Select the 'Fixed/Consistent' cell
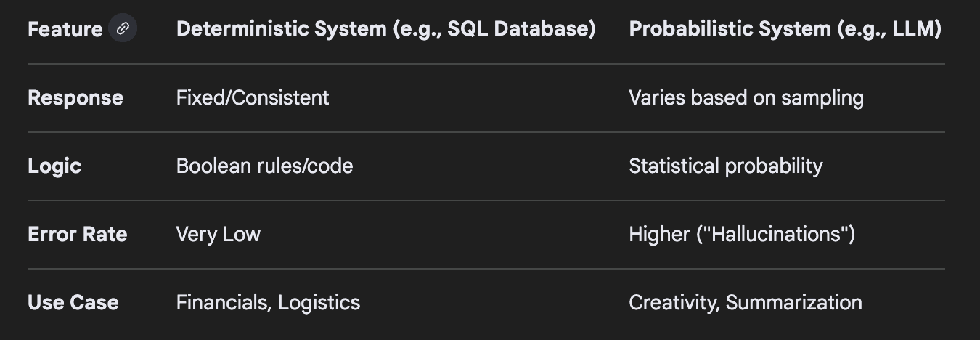This screenshot has width=980, height=340. tap(253, 98)
